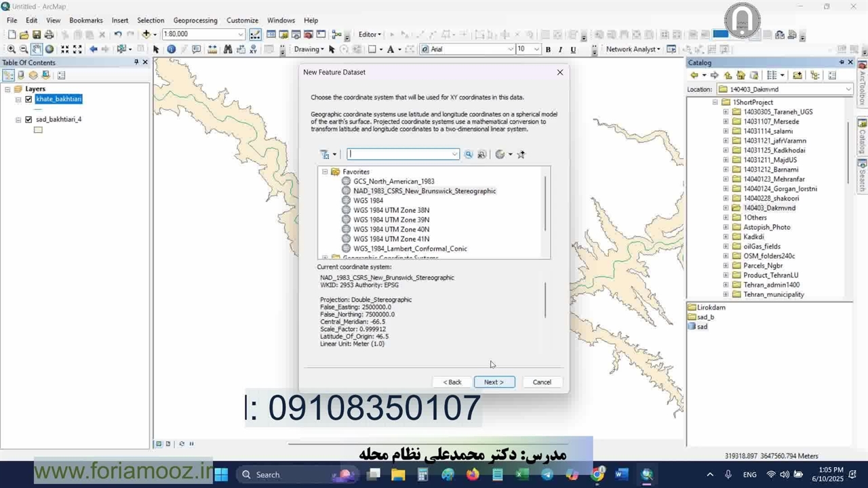Screen dimensions: 868x488
Task: Open the Bookmarks menu
Action: pos(86,20)
